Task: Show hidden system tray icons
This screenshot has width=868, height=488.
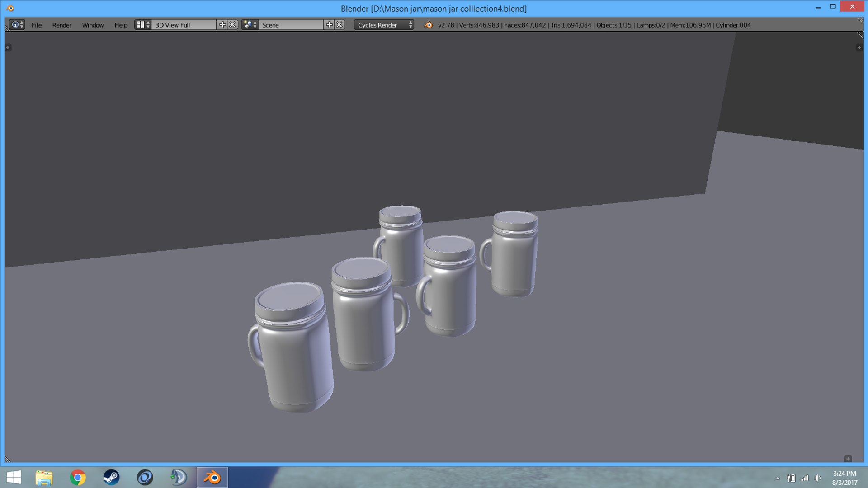Action: 778,478
